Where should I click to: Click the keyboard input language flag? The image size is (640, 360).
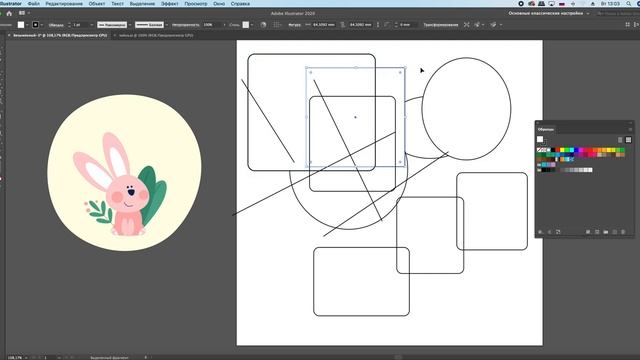[562, 4]
